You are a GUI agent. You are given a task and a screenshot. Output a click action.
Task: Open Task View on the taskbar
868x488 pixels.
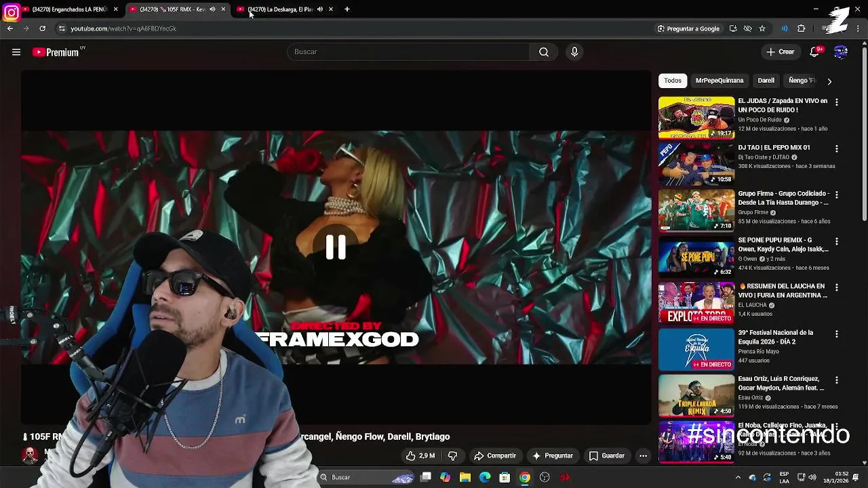click(x=426, y=477)
